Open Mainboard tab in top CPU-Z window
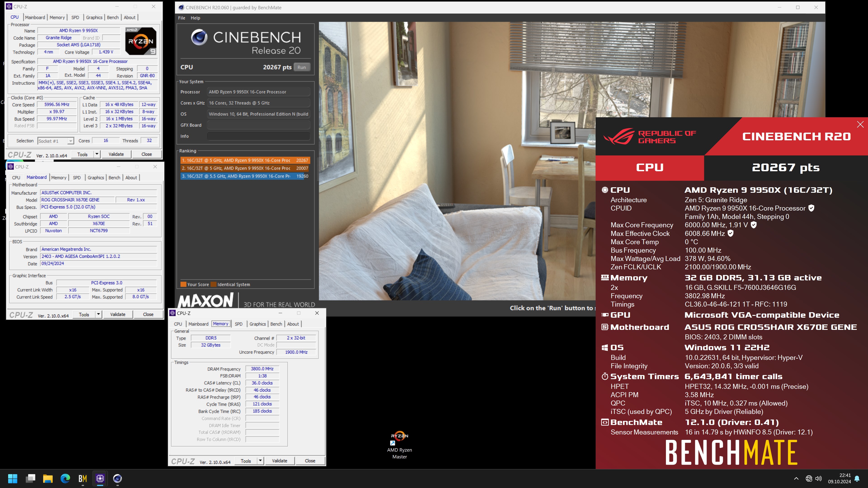Image resolution: width=868 pixels, height=488 pixels. click(x=35, y=17)
